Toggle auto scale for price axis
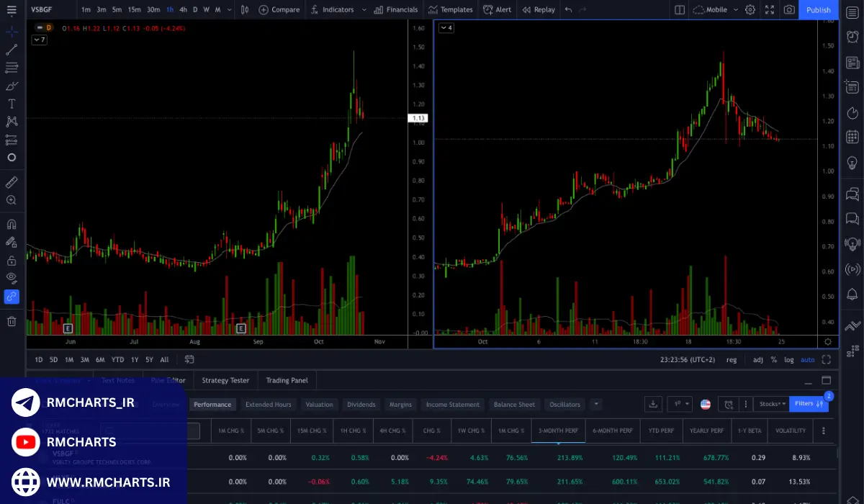864x504 pixels. click(x=808, y=359)
